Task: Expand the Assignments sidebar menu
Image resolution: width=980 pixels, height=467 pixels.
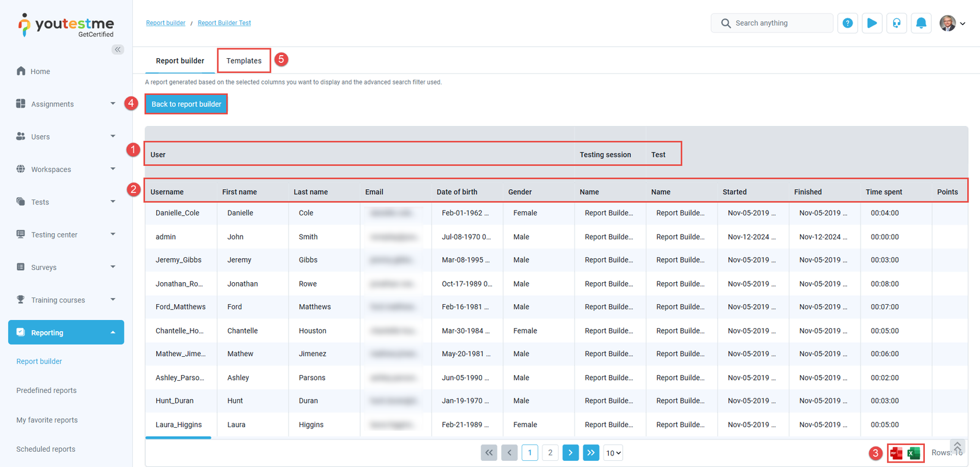Action: click(66, 104)
